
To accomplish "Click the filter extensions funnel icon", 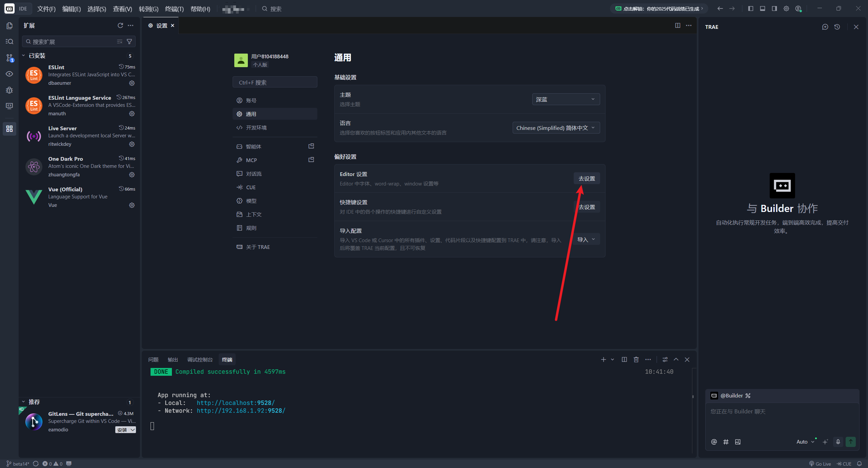I will click(129, 41).
